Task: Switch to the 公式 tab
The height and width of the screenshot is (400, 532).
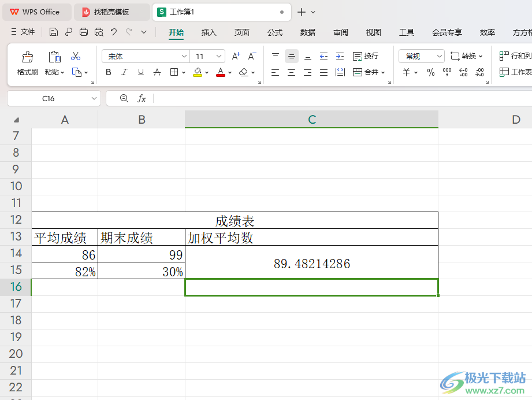Action: (x=275, y=32)
